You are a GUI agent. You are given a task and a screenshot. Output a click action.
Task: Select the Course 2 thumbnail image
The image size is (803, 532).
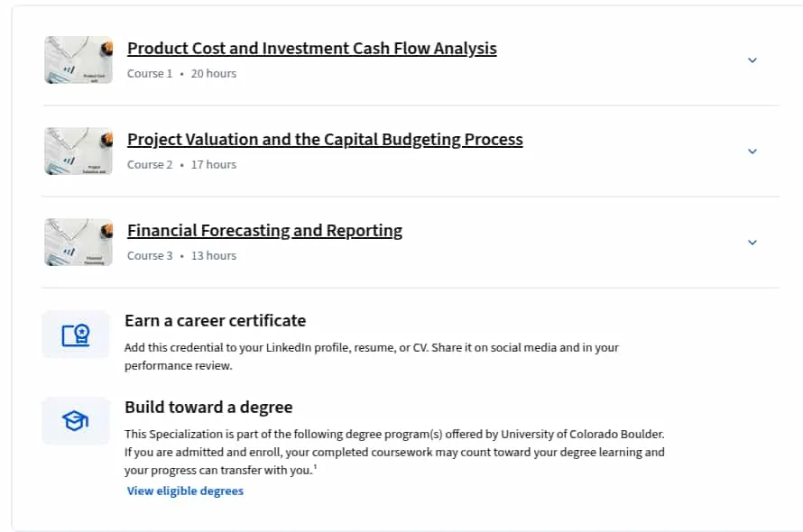click(x=78, y=151)
